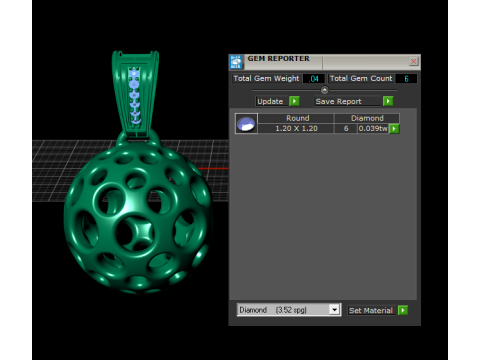The image size is (480, 360).
Task: Click the collapse handle under the totals
Action: (x=324, y=90)
